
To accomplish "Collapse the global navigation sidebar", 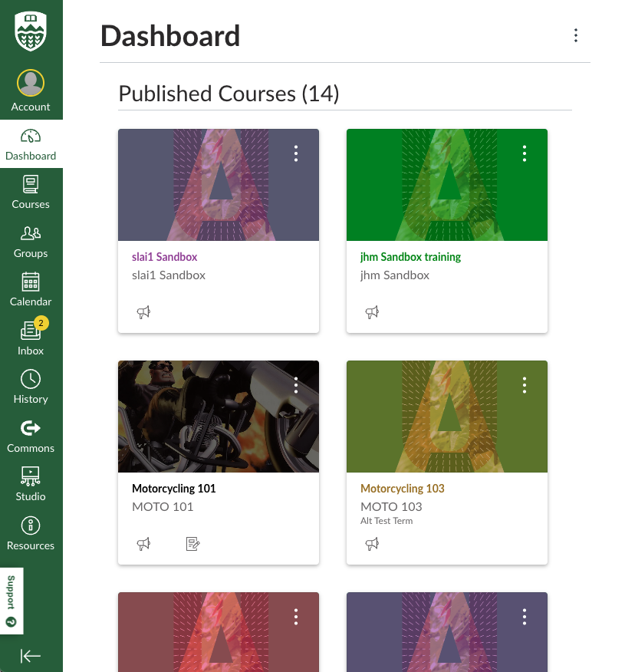I will [x=31, y=655].
